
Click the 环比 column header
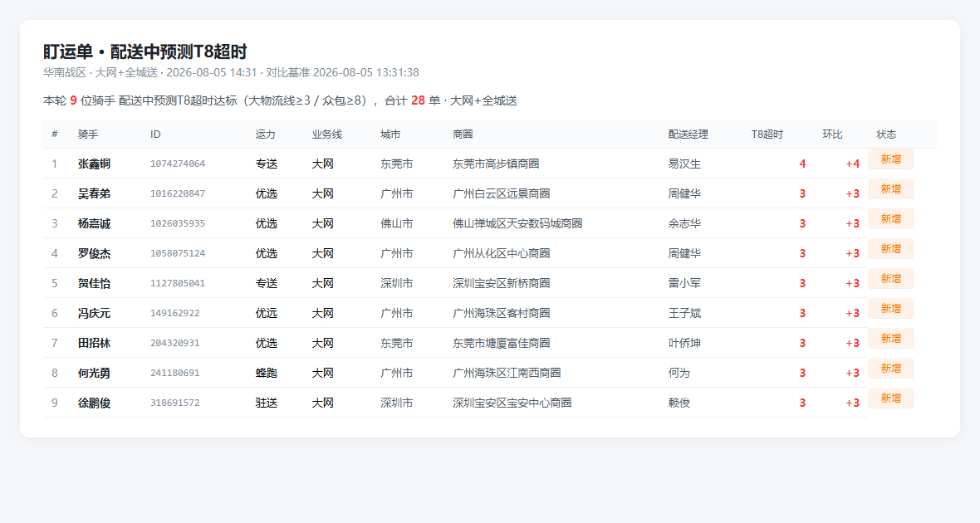pyautogui.click(x=832, y=134)
